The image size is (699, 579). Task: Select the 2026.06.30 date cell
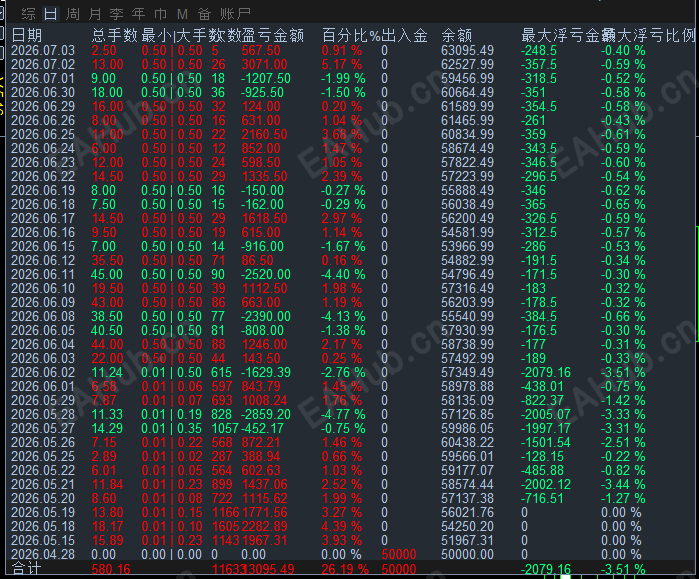coord(43,92)
